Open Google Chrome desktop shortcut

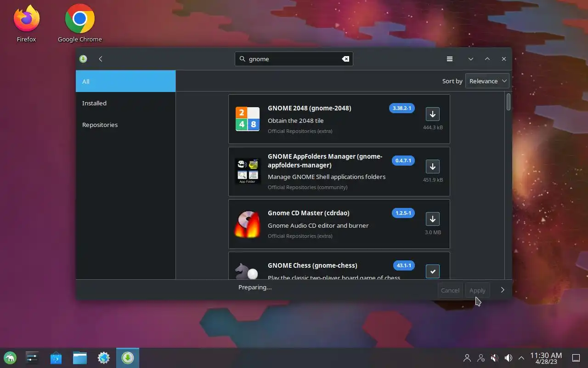pyautogui.click(x=80, y=23)
